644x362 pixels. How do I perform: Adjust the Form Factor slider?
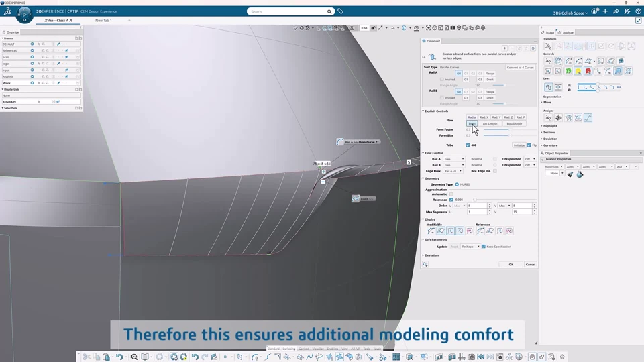(509, 129)
